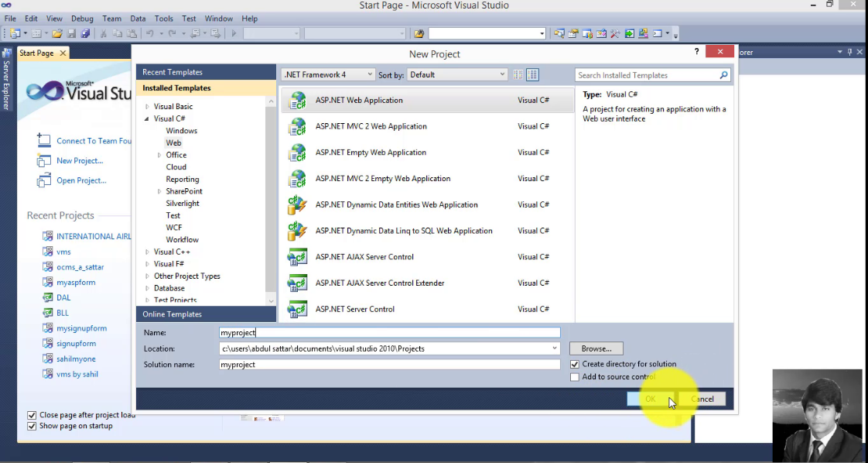
Task: Open recent project vms by sahil
Action: (x=77, y=375)
